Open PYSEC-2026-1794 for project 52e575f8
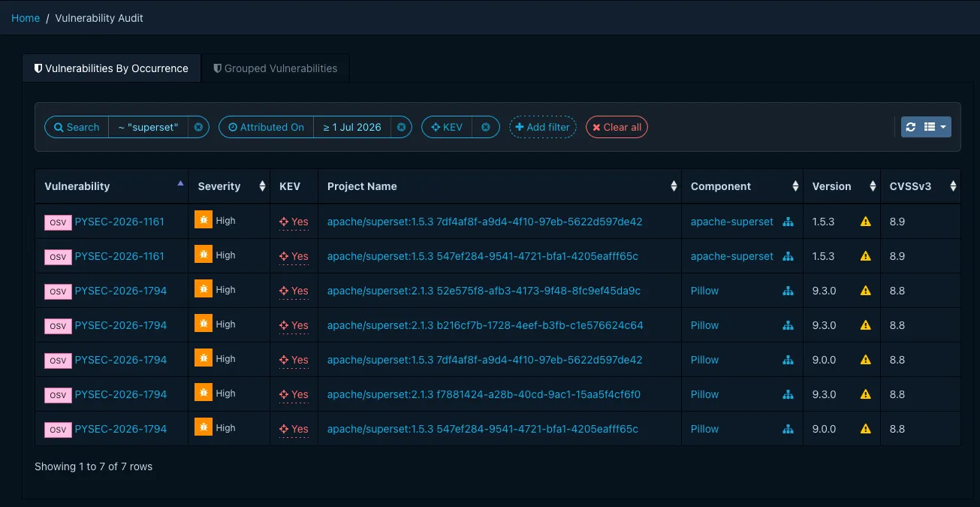 click(x=120, y=291)
